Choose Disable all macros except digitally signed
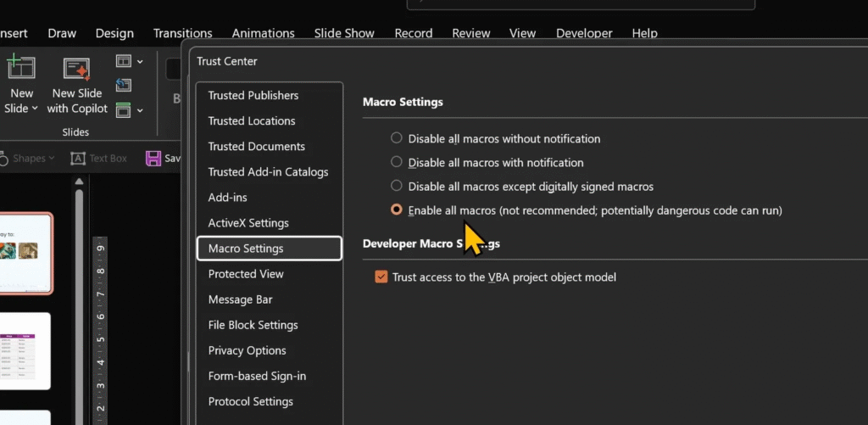Screen dimensions: 868x425 [x=396, y=186]
